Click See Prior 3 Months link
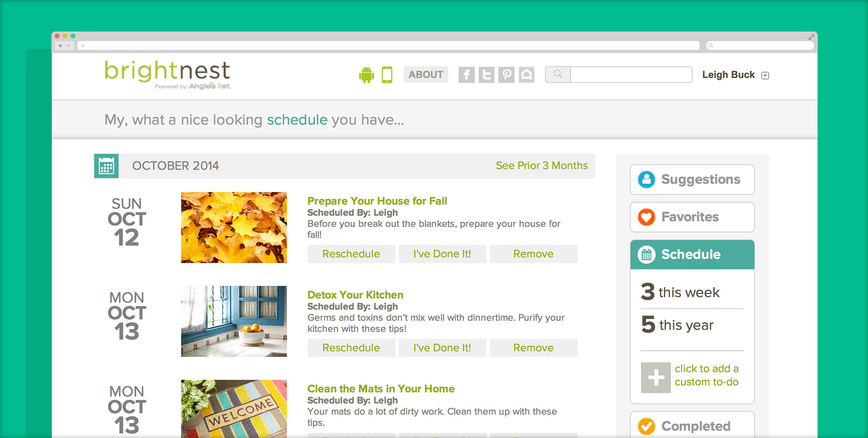 point(541,166)
